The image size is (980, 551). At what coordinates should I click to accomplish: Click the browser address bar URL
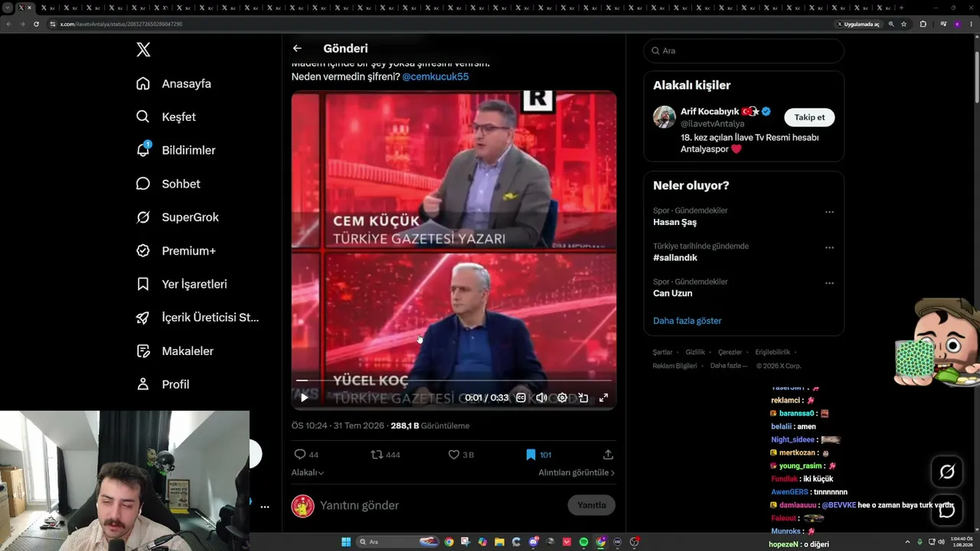click(121, 24)
